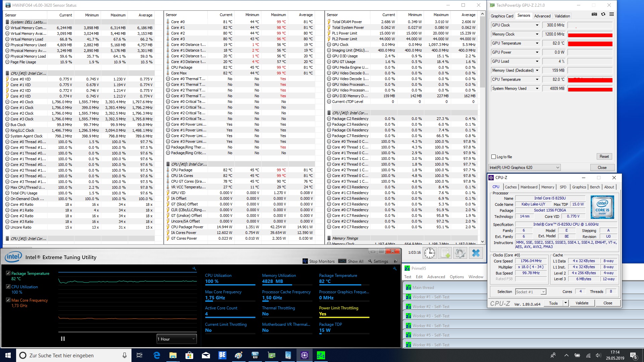
Task: Open File Explorer from the taskbar
Action: [173, 355]
